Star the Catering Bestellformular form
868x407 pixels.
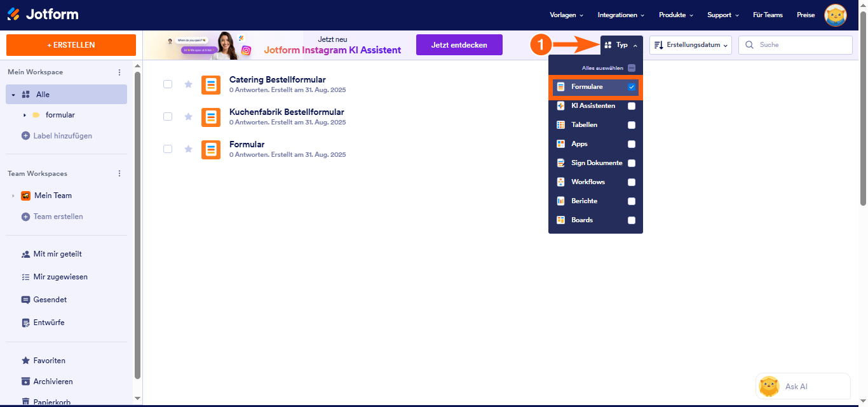point(188,84)
